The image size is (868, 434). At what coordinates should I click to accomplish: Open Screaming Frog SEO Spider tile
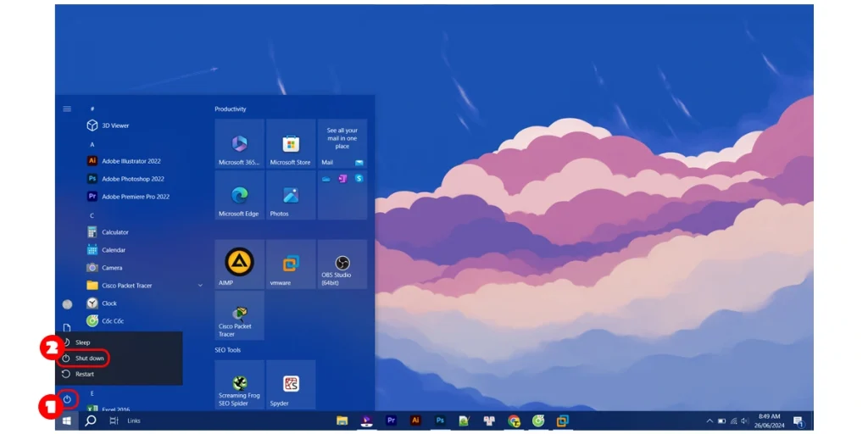pos(240,385)
